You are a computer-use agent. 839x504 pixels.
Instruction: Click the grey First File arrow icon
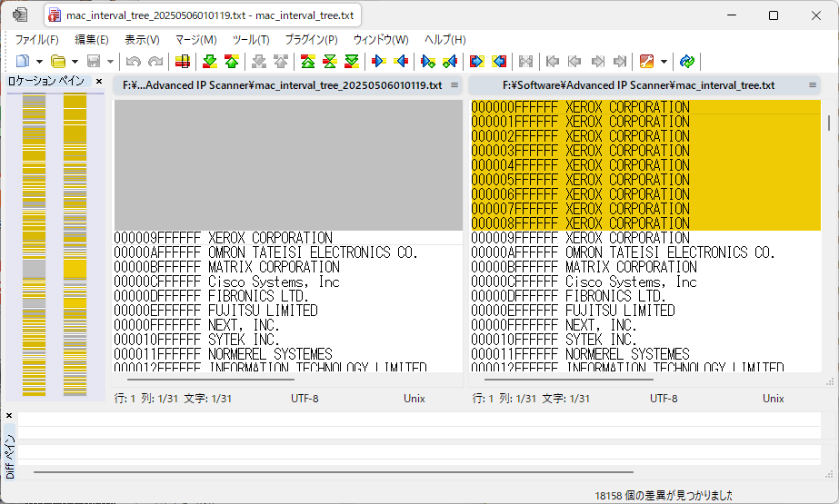click(x=553, y=62)
